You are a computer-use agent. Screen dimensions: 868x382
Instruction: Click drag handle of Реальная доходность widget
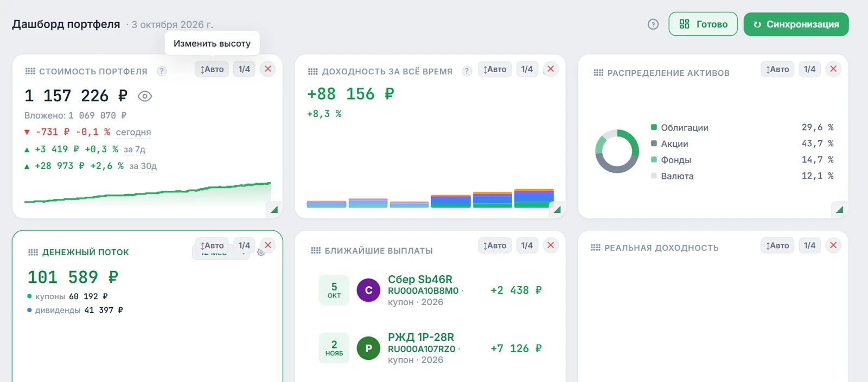[x=595, y=248]
